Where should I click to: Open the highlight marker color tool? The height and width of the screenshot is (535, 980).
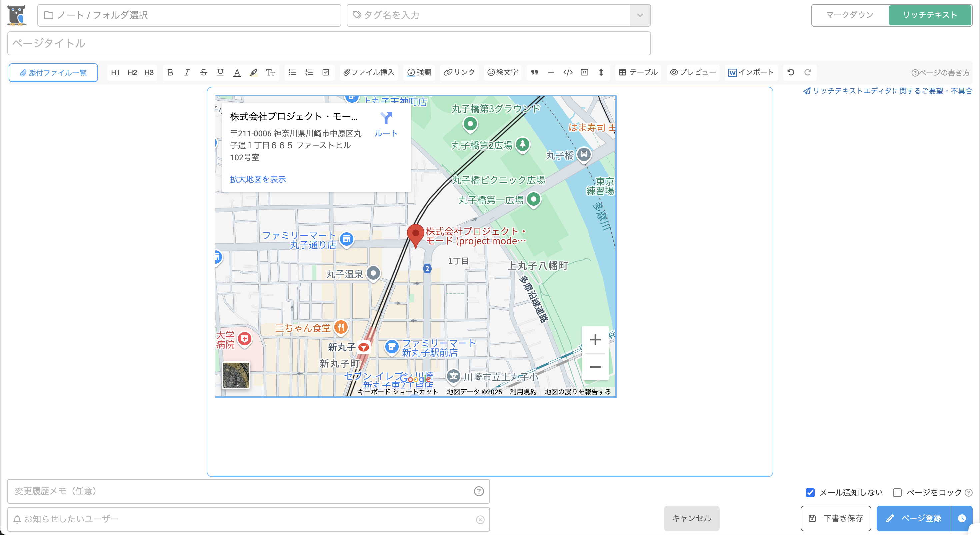point(254,72)
